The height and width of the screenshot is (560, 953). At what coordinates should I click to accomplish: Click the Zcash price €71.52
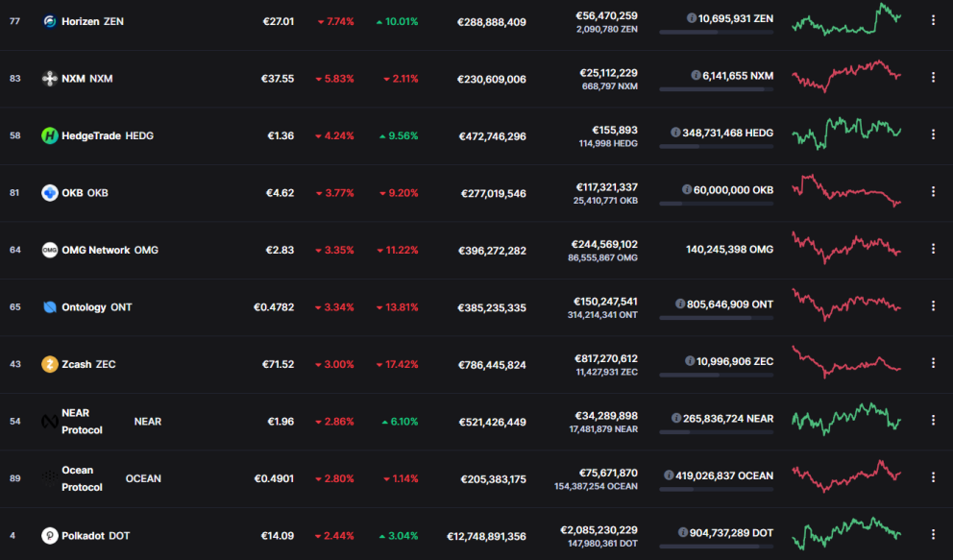[278, 364]
